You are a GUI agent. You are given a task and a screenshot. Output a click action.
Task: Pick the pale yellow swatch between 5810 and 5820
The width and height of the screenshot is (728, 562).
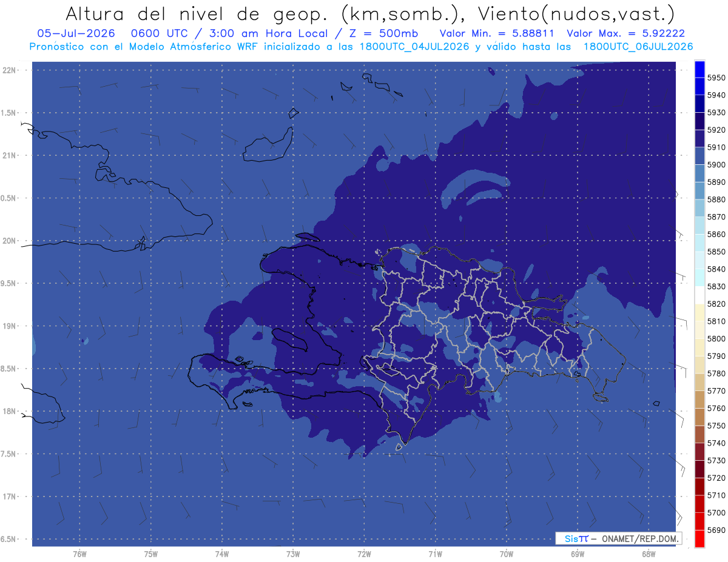[699, 313]
